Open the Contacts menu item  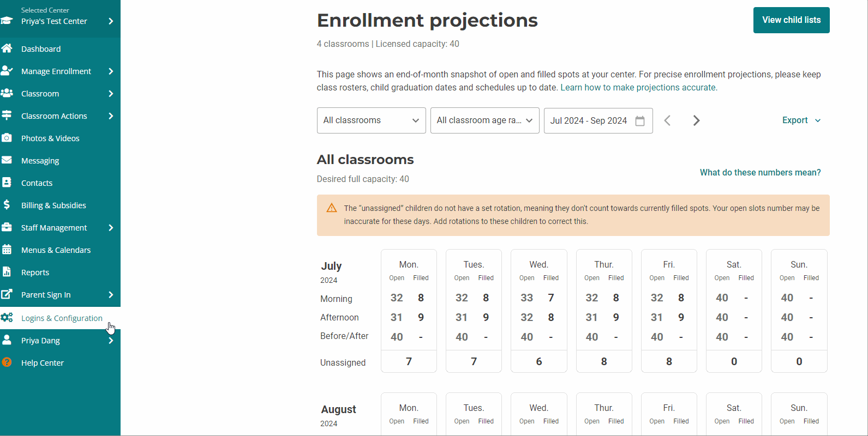point(37,183)
